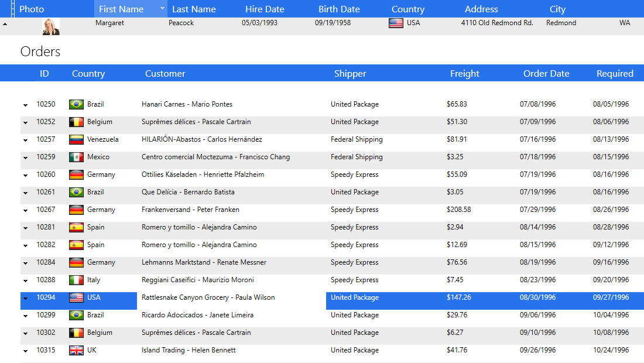644x363 pixels.
Task: Click the UK flag in order 10315
Action: click(76, 351)
